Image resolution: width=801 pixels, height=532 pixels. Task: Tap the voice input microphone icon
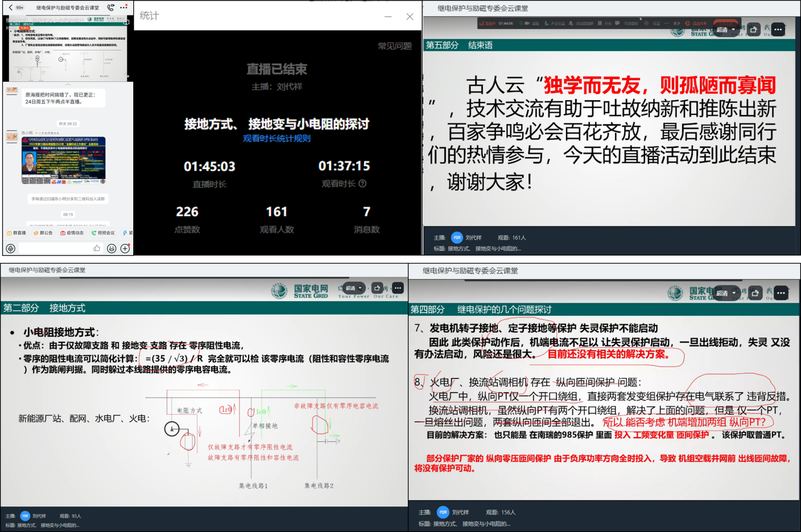pos(11,248)
